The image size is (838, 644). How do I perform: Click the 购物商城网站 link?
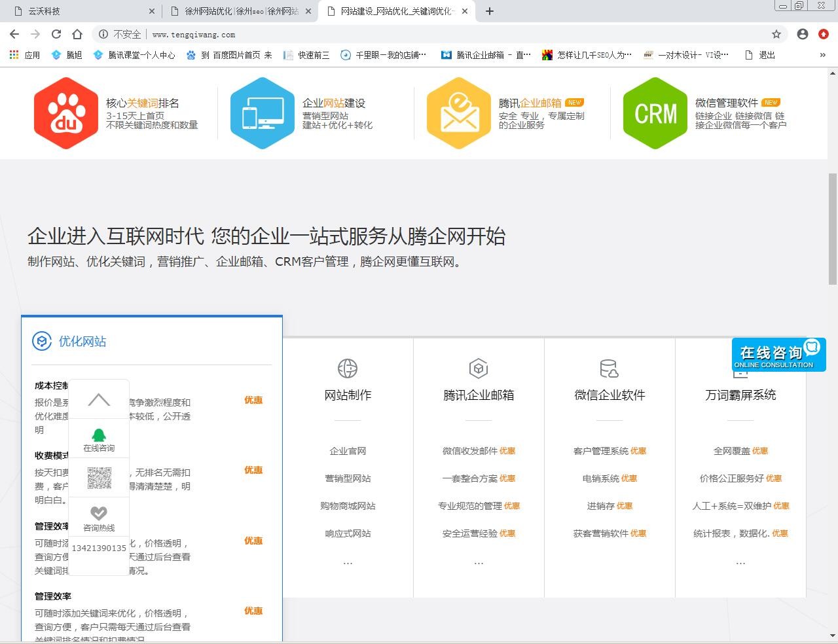(x=348, y=506)
